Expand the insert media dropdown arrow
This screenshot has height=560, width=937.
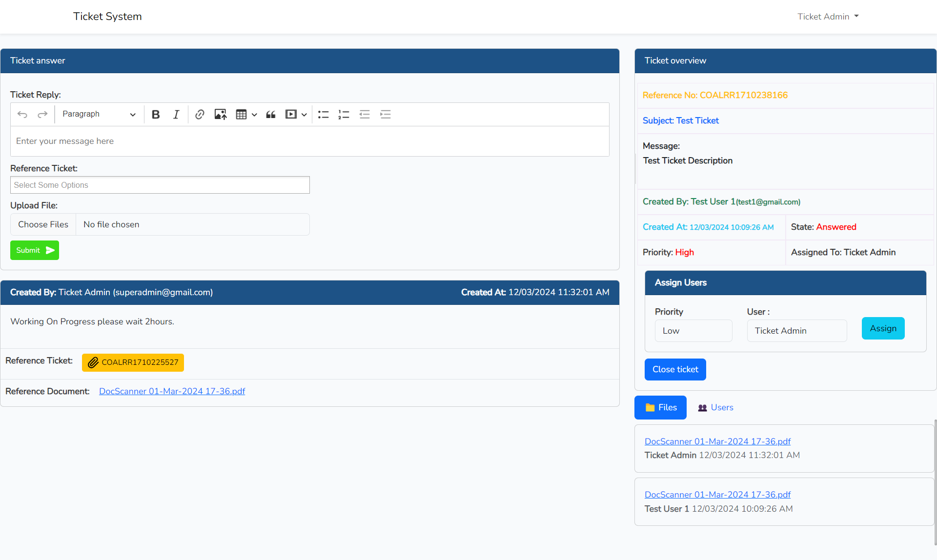coord(304,114)
